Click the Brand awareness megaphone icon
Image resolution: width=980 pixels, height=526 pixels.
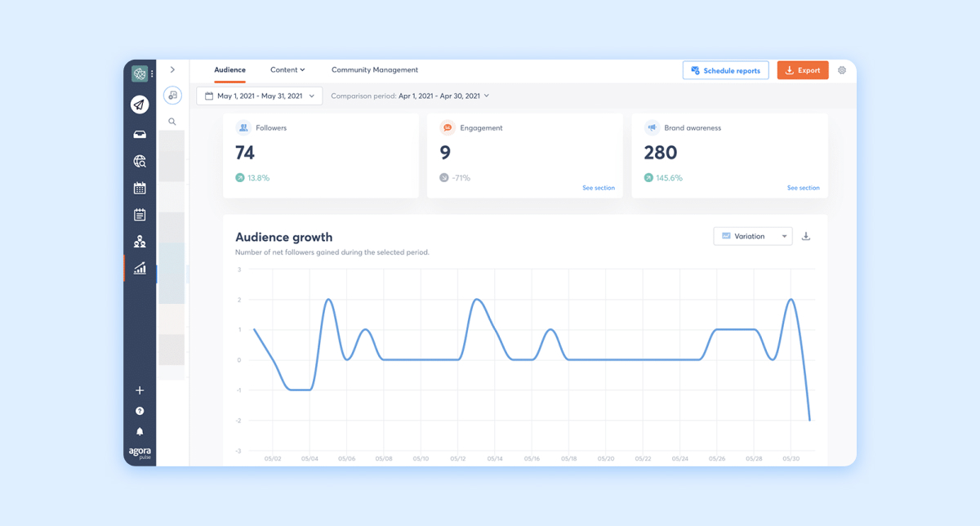(652, 128)
